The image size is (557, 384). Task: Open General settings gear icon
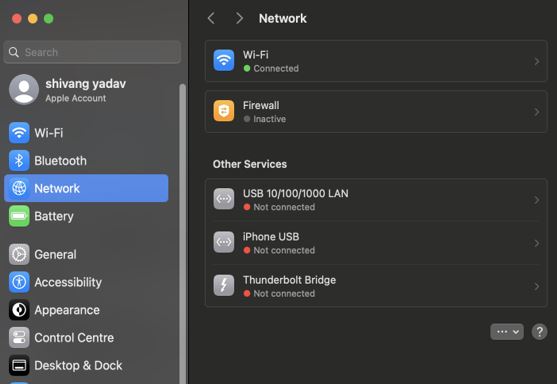tap(19, 254)
